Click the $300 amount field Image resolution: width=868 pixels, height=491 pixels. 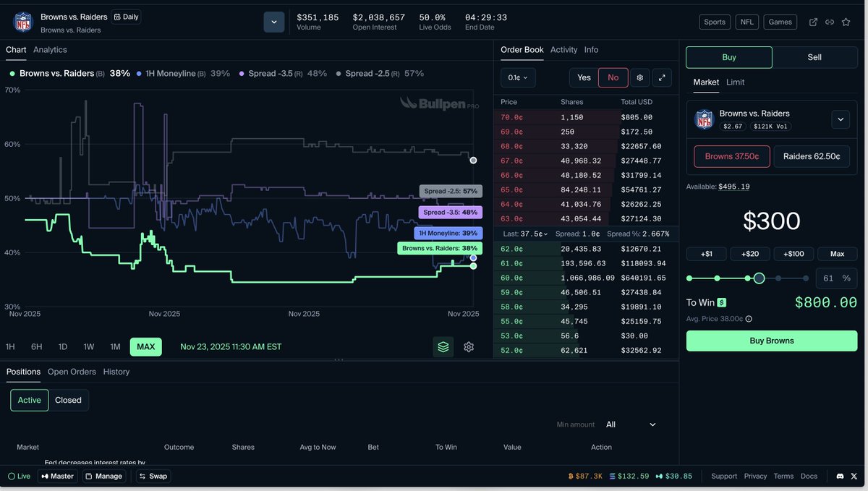coord(772,221)
